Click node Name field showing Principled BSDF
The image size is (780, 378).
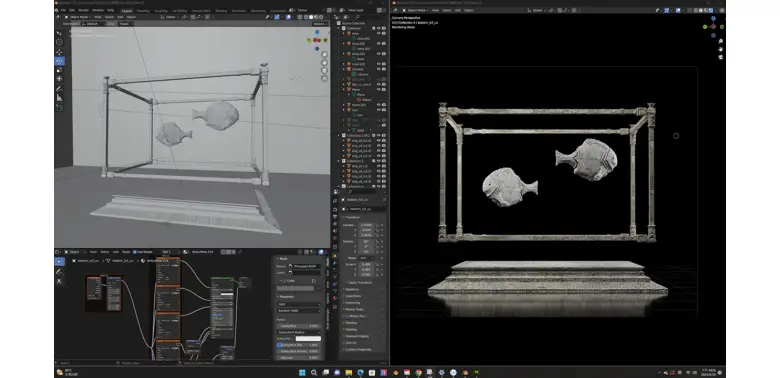(x=304, y=266)
